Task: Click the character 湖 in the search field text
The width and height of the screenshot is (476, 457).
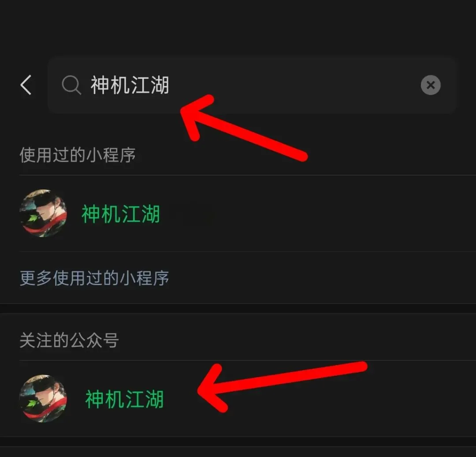Action: [x=160, y=85]
